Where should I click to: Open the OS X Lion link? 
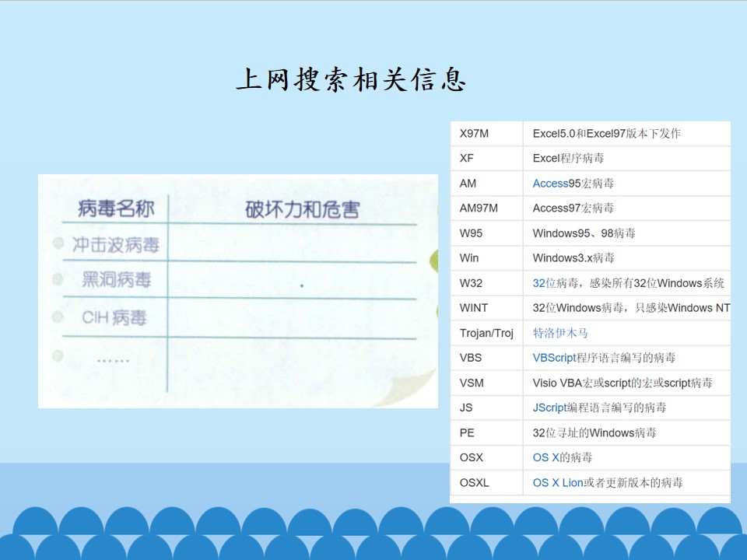pyautogui.click(x=558, y=482)
